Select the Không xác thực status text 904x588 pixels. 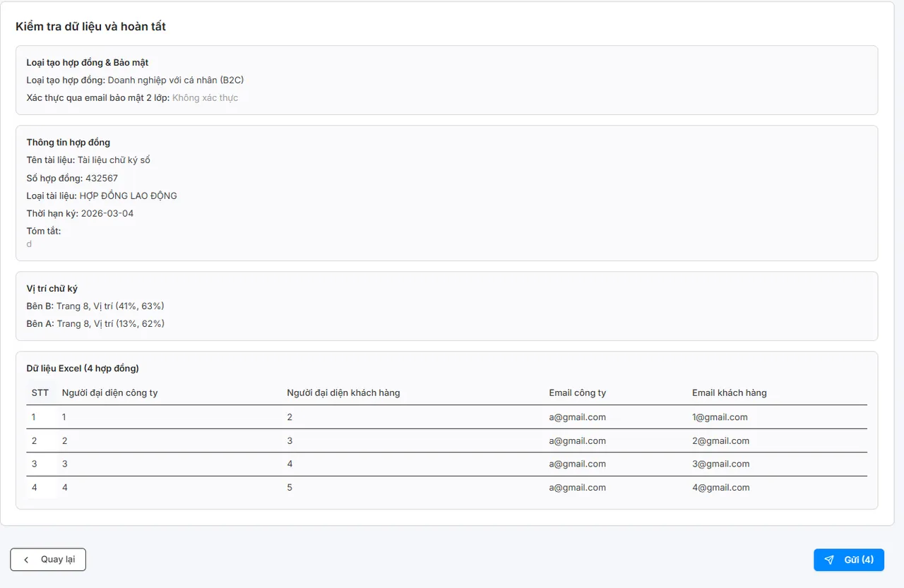205,98
